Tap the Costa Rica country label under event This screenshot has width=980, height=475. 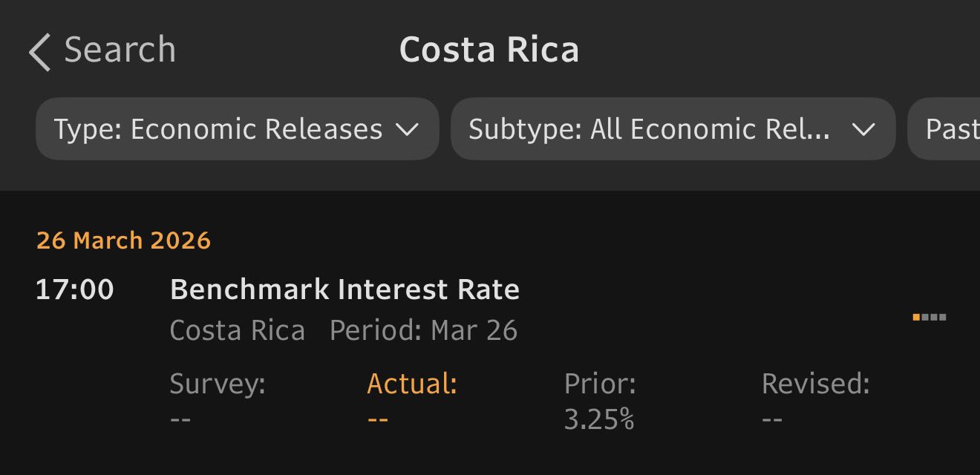237,330
